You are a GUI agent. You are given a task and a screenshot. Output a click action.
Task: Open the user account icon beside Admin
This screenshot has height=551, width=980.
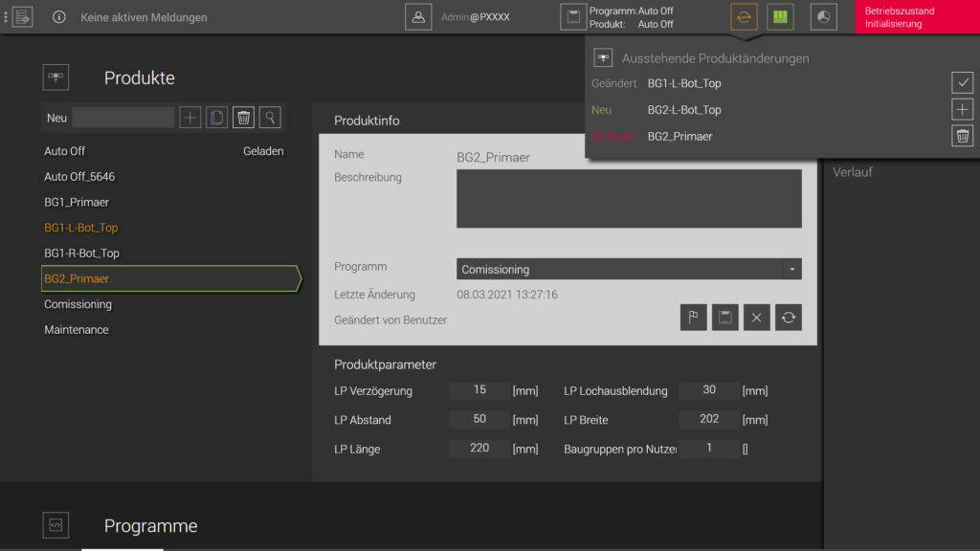tap(418, 17)
